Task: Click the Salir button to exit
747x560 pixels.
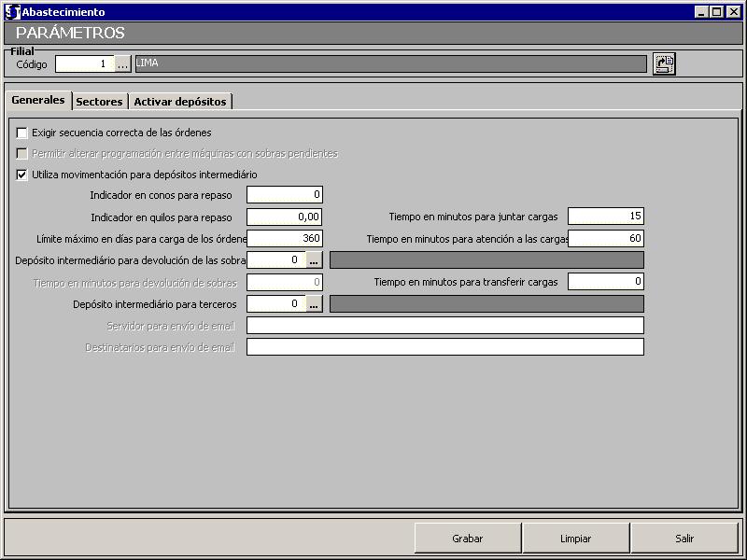Action: [x=684, y=539]
